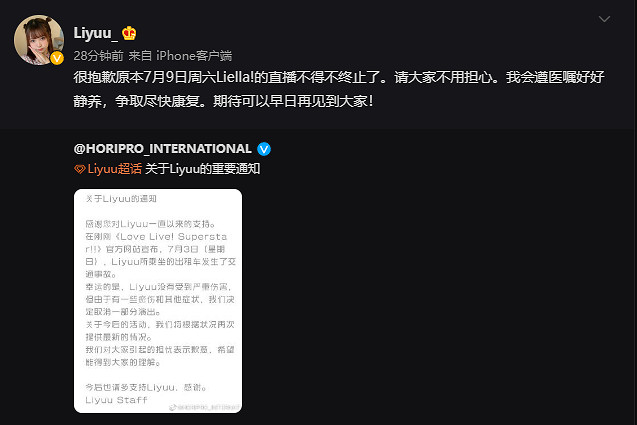This screenshot has width=637, height=425.
Task: Click the post text mentioning 7月9日周六Liella!
Action: 339,77
